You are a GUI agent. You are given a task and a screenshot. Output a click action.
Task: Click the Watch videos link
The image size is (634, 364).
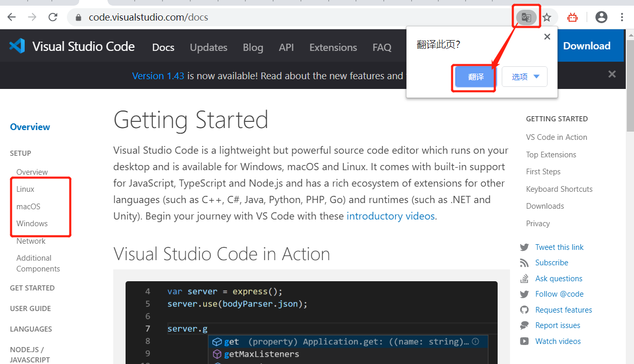(558, 341)
